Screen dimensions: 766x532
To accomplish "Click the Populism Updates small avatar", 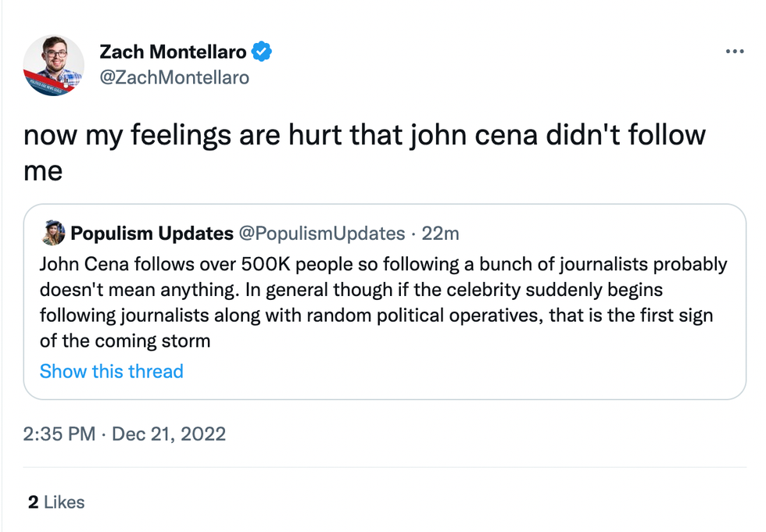I will 52,233.
